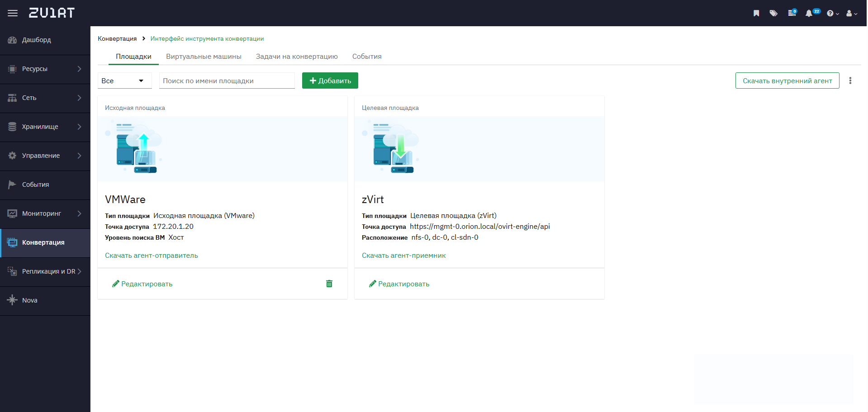This screenshot has width=868, height=412.
Task: Expand the Хранилище sidebar section
Action: coord(45,127)
